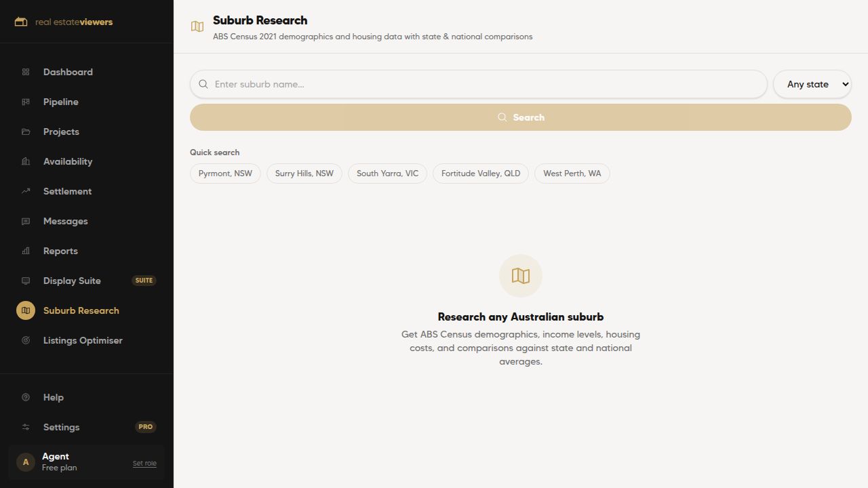
Task: Click the Display Suite monitor icon
Action: [x=26, y=281]
